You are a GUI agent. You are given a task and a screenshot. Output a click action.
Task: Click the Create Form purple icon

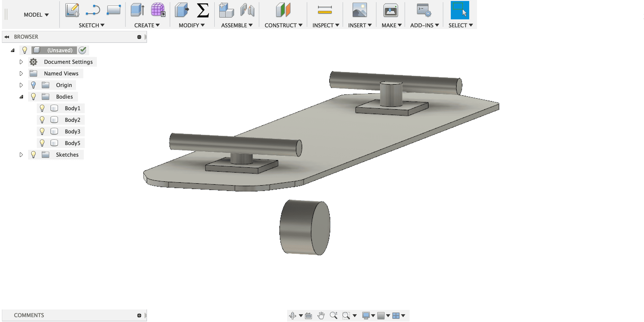(158, 10)
